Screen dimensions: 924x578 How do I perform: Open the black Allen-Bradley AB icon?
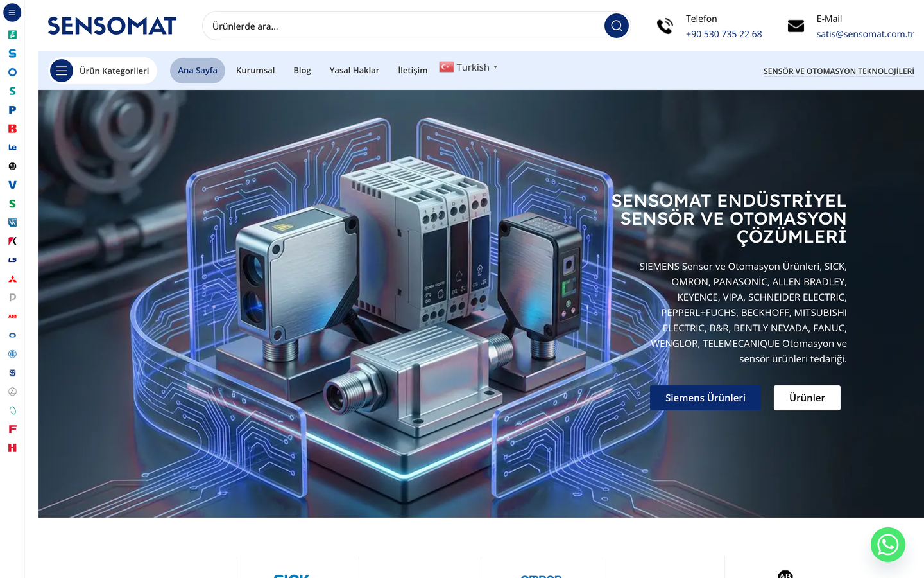pos(12,166)
